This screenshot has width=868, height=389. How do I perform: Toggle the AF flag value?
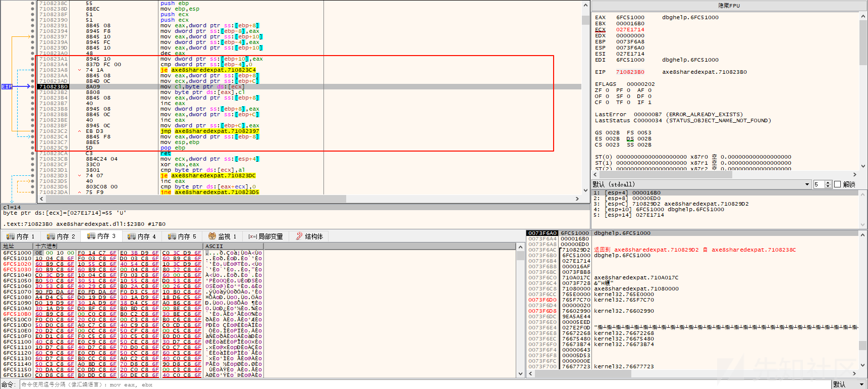tap(649, 90)
